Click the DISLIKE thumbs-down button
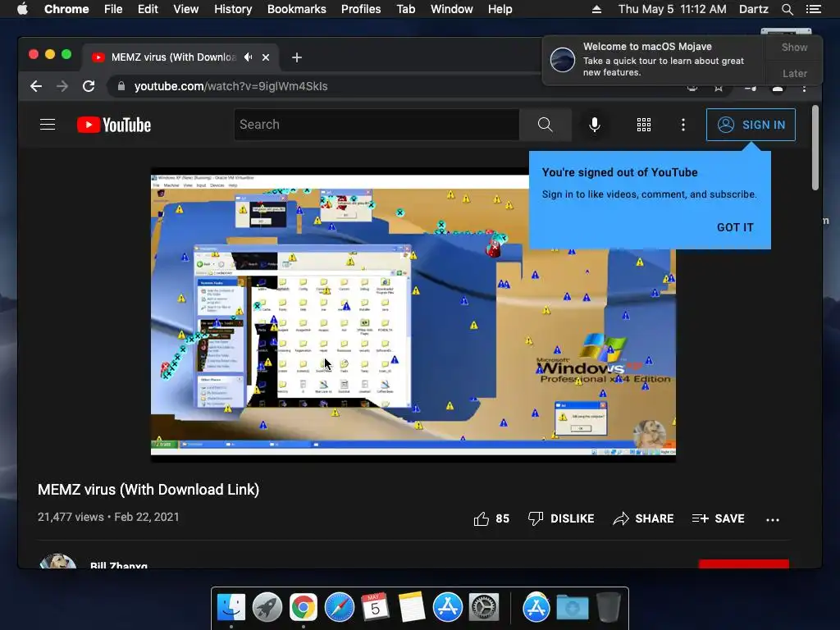840x630 pixels. click(560, 518)
